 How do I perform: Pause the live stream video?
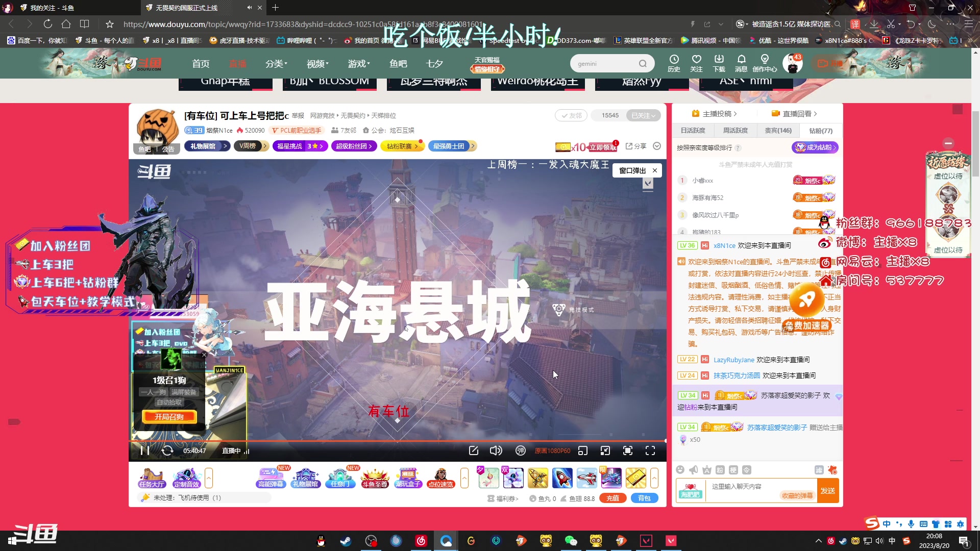[145, 450]
